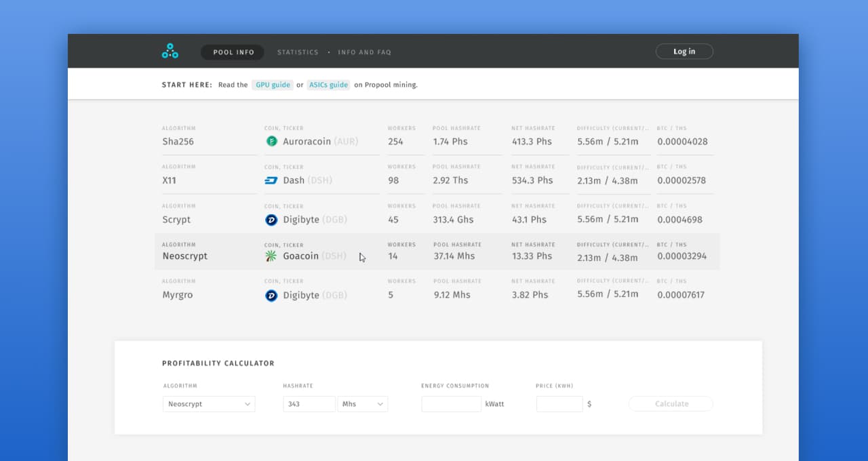Open the GPU guide link
This screenshot has width=868, height=461.
point(272,85)
